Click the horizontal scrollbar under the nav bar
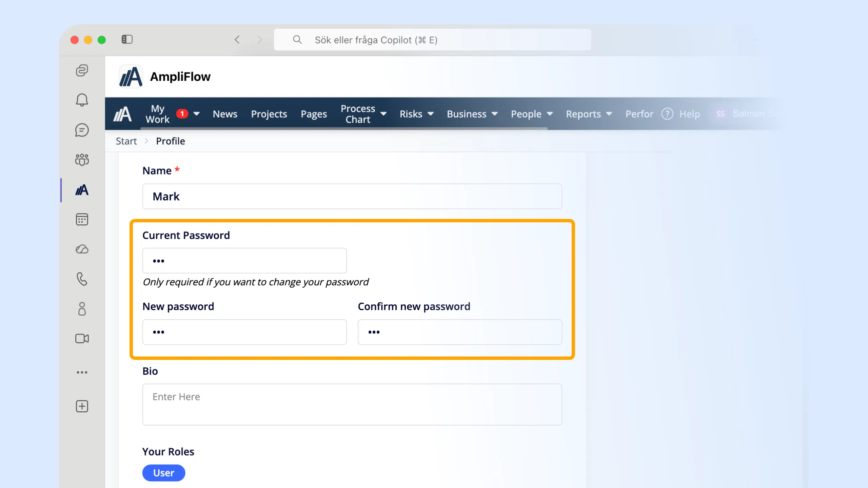Image resolution: width=868 pixels, height=488 pixels. (344, 128)
